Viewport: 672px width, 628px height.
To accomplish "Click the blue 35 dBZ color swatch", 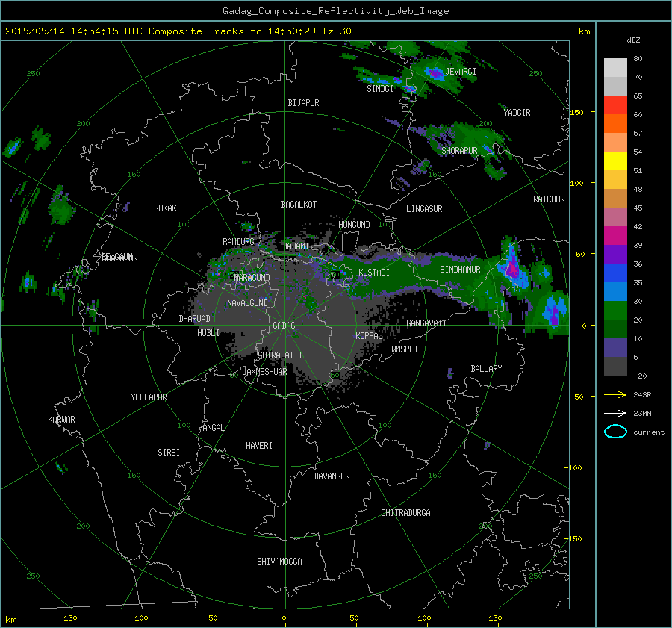I will [615, 273].
